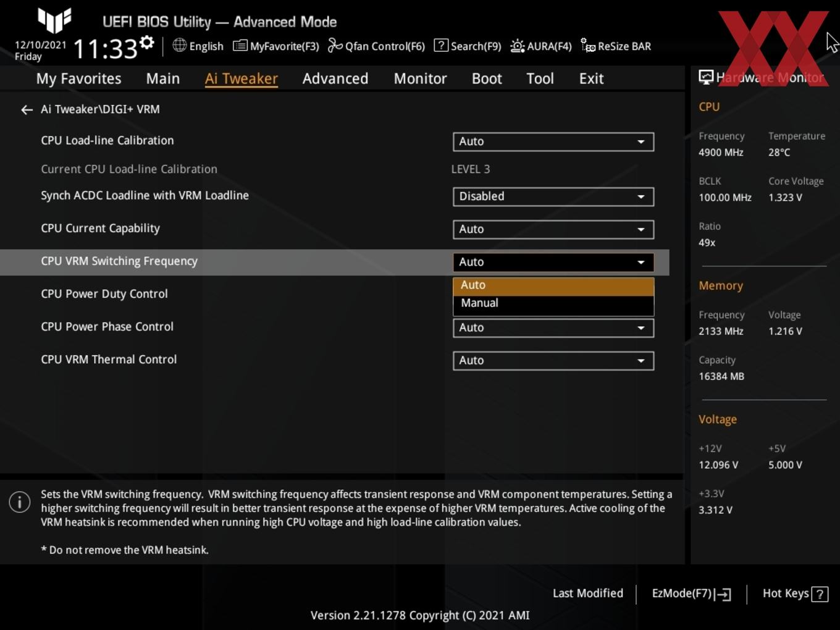
Task: Toggle ReSize BAR icon
Action: click(x=588, y=46)
